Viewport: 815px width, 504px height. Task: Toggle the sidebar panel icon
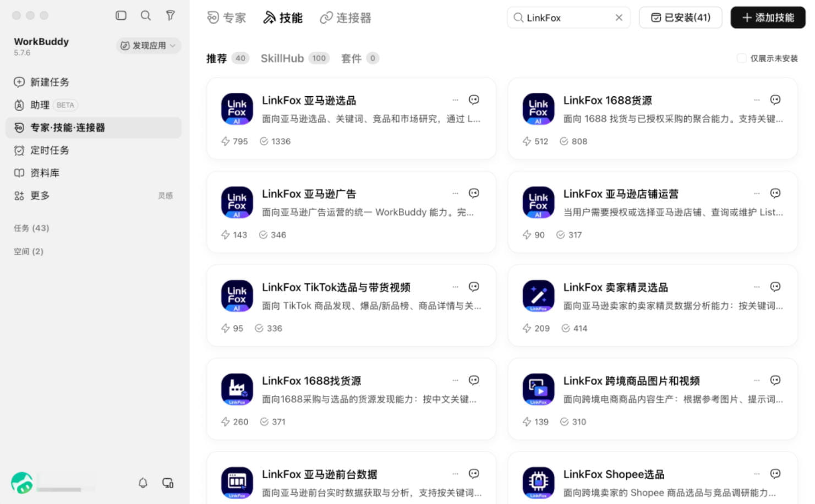pos(121,15)
